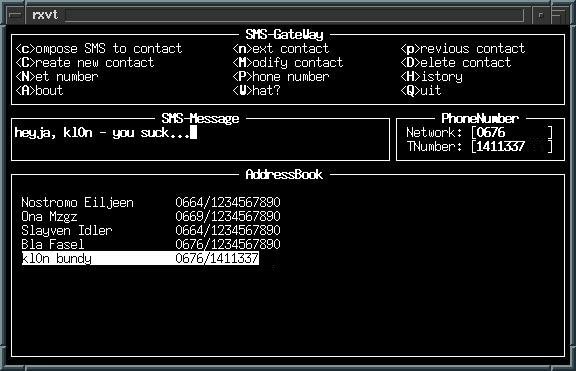Choose the Delete contact option
The height and width of the screenshot is (371, 576).
[x=456, y=62]
